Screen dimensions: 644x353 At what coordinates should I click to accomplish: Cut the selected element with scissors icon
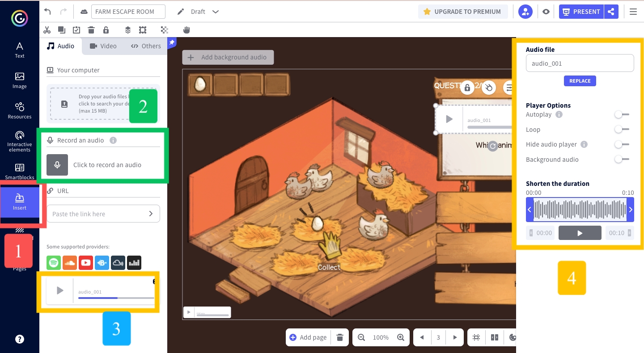pyautogui.click(x=47, y=30)
